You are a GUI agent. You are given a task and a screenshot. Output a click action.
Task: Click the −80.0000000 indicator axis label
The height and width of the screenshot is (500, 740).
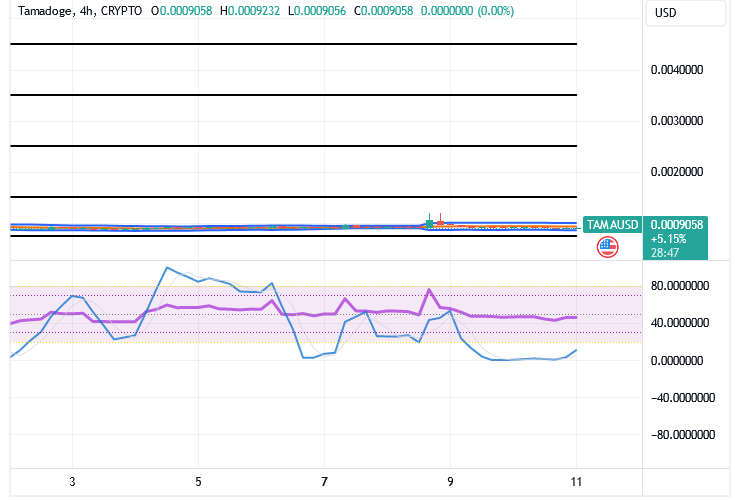point(683,434)
